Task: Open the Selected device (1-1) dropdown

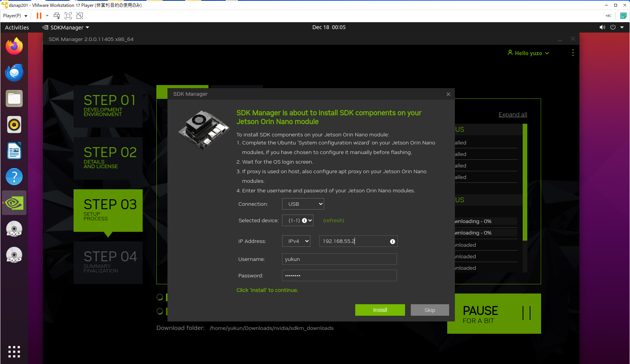Action: click(298, 220)
